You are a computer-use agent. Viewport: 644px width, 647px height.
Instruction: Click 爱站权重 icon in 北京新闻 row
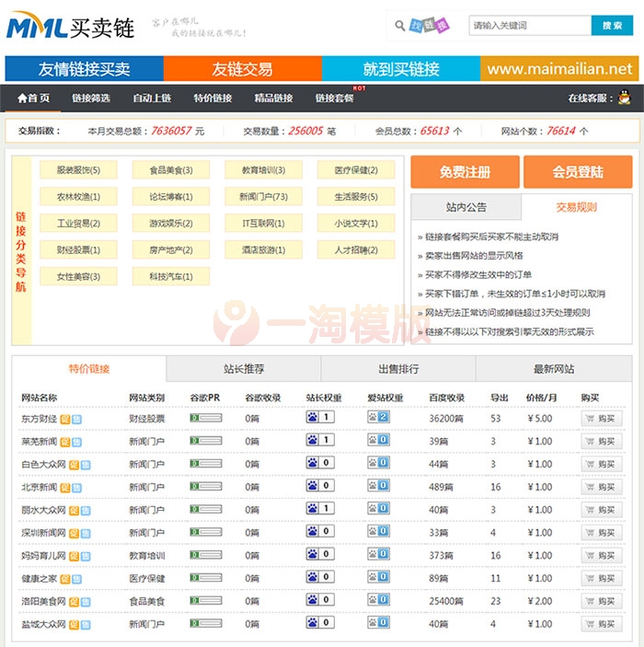pyautogui.click(x=378, y=485)
